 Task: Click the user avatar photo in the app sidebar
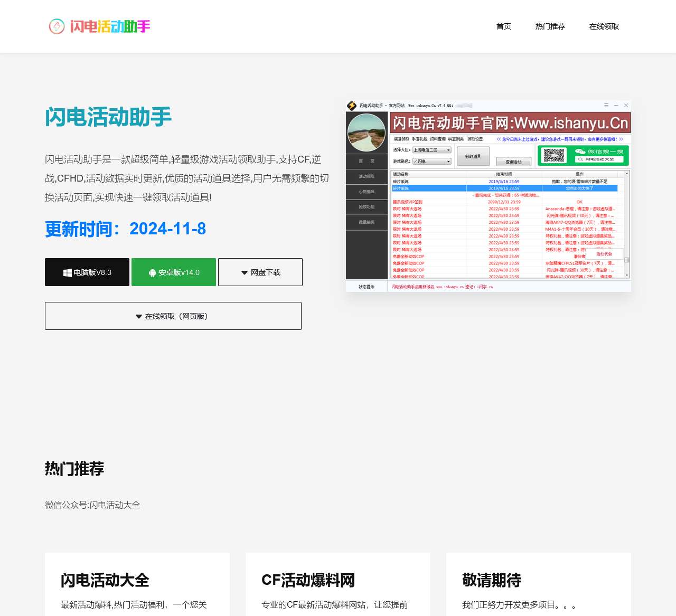367,132
